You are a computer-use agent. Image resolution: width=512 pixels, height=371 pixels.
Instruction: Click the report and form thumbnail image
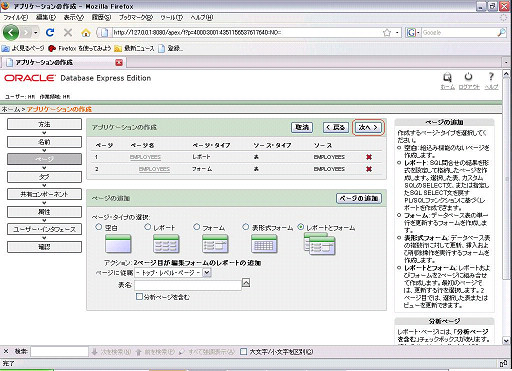[319, 244]
